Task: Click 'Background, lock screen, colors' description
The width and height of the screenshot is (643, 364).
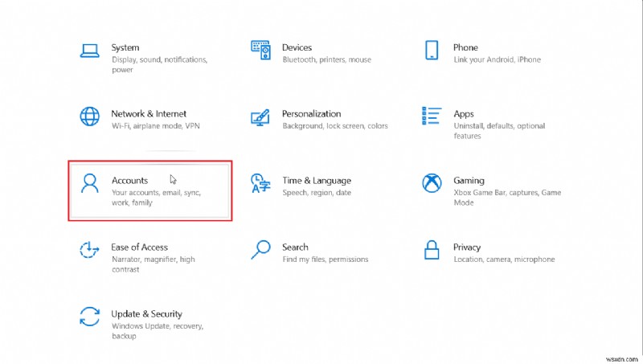Action: 335,126
